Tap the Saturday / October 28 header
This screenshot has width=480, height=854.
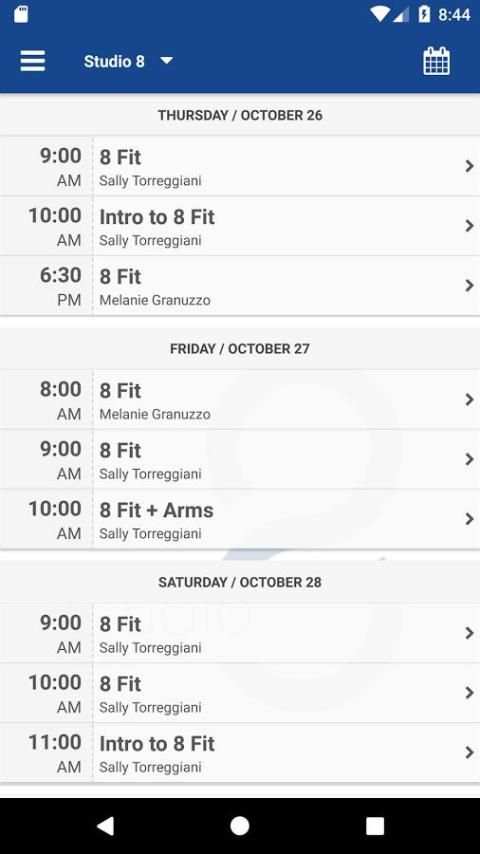240,582
